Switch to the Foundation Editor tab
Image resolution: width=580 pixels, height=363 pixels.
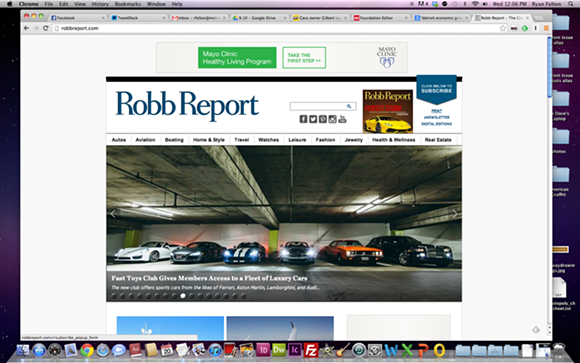click(x=381, y=18)
